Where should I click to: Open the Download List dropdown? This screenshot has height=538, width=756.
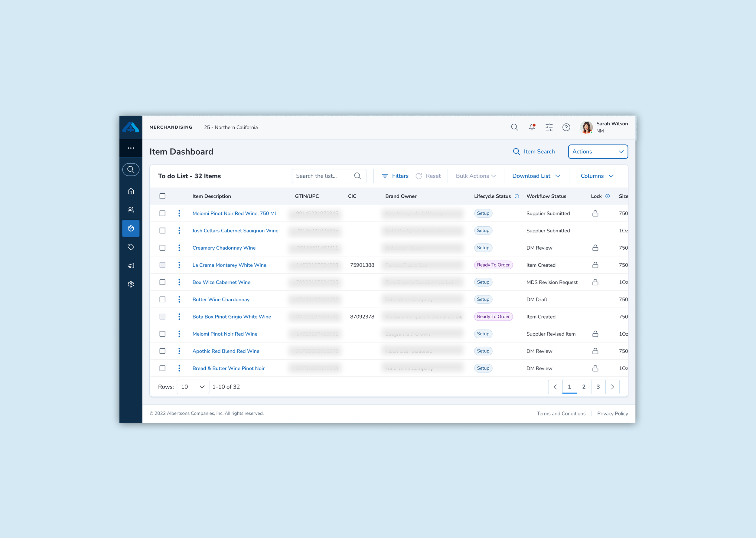(536, 176)
